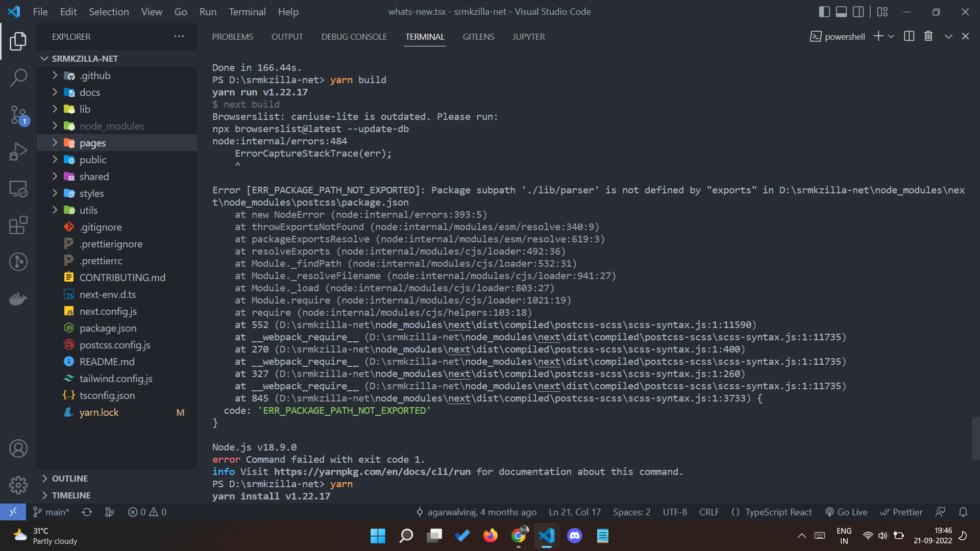
Task: Split the terminal using the split icon
Action: (x=909, y=36)
